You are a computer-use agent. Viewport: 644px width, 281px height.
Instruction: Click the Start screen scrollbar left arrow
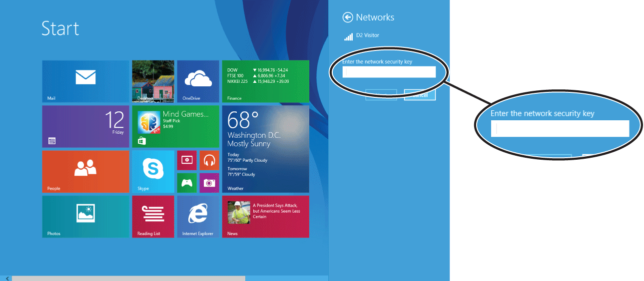pyautogui.click(x=7, y=278)
